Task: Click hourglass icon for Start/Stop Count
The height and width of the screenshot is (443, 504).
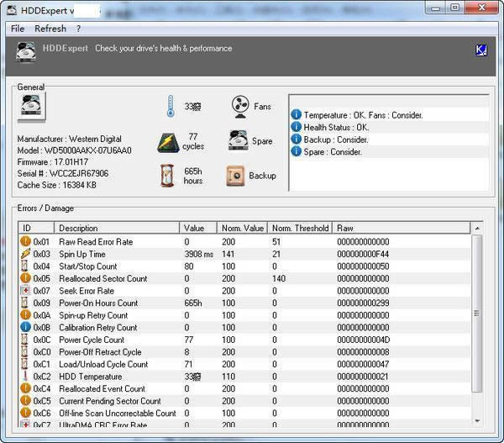Action: point(24,266)
